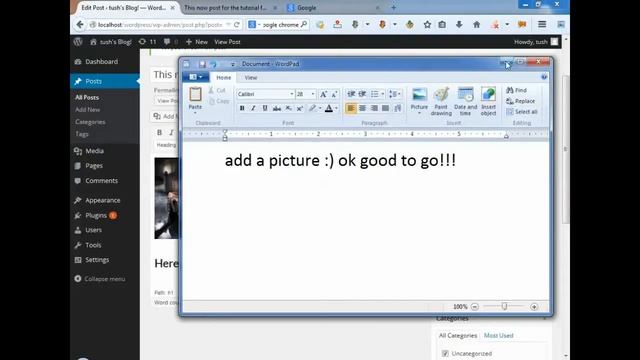Toggle Underline formatting in WordPad
Image resolution: width=640 pixels, height=360 pixels.
coord(264,108)
